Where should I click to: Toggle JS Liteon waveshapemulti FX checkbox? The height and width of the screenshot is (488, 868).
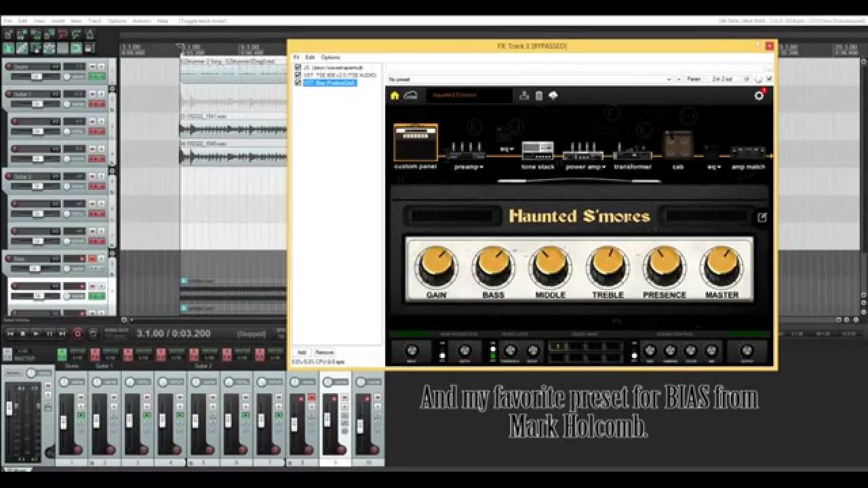click(x=298, y=68)
